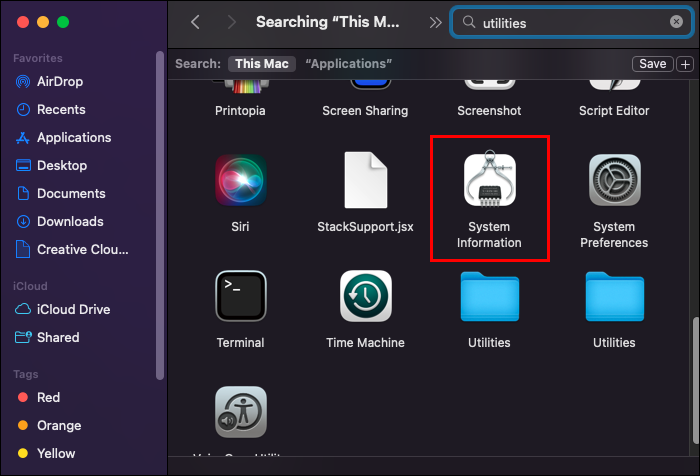The height and width of the screenshot is (476, 700).
Task: Clear the utilities search text
Action: coord(676,21)
